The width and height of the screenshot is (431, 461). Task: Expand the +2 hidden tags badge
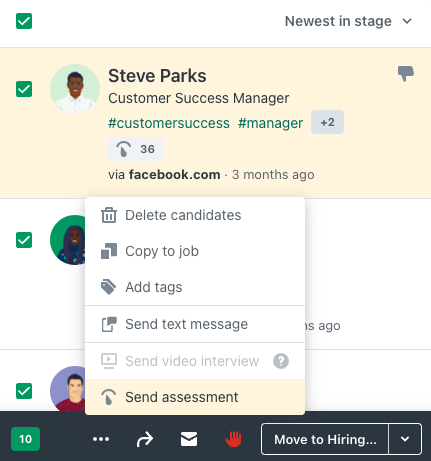pos(327,122)
